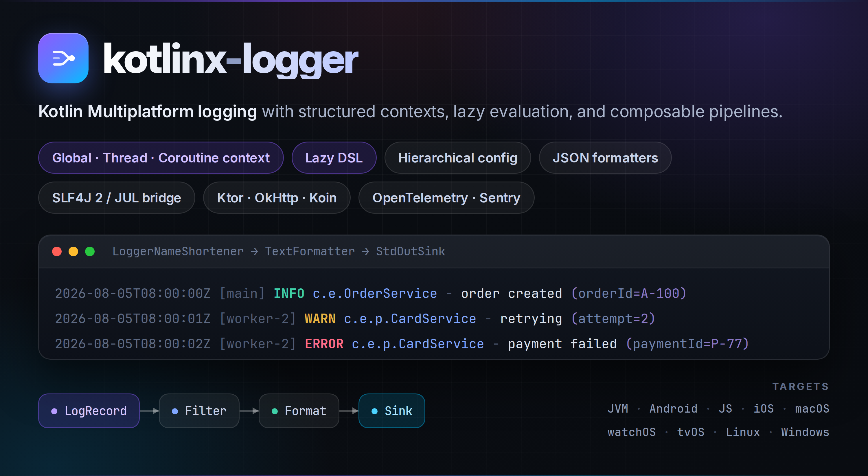
Task: Click StdOutSink in the terminal title
Action: point(410,252)
